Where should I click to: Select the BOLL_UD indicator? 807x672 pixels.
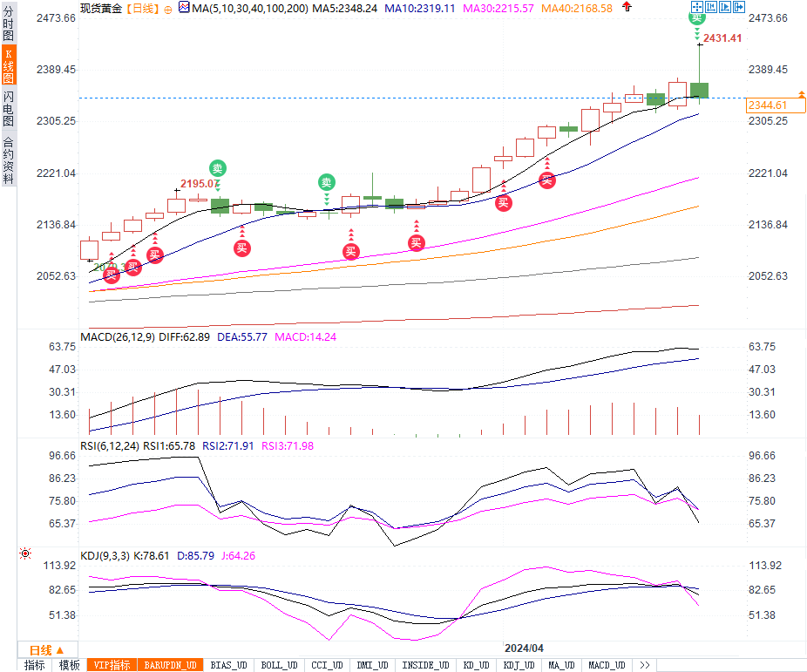(279, 665)
